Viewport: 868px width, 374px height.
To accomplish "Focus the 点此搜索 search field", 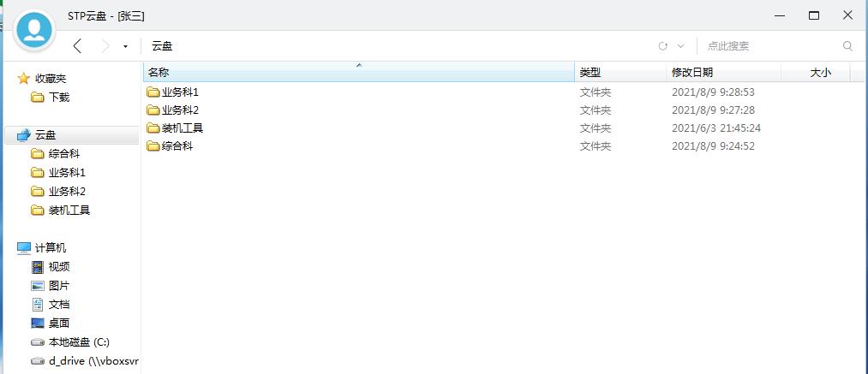I will [770, 46].
